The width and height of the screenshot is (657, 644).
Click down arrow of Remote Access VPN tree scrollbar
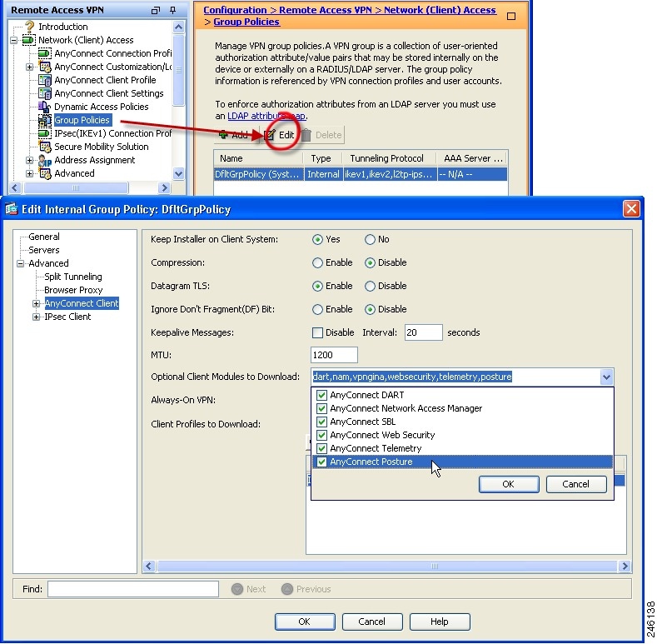point(178,173)
